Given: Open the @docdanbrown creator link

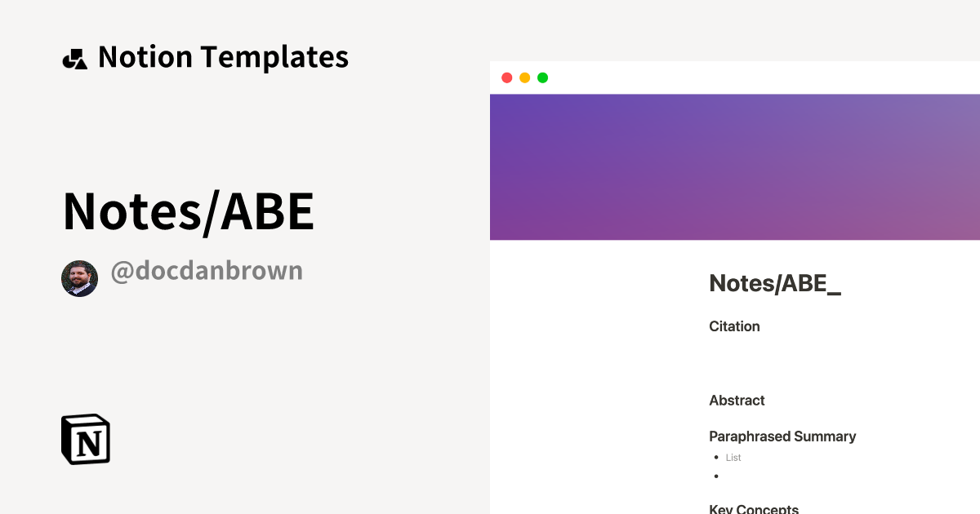Looking at the screenshot, I should pos(206,271).
